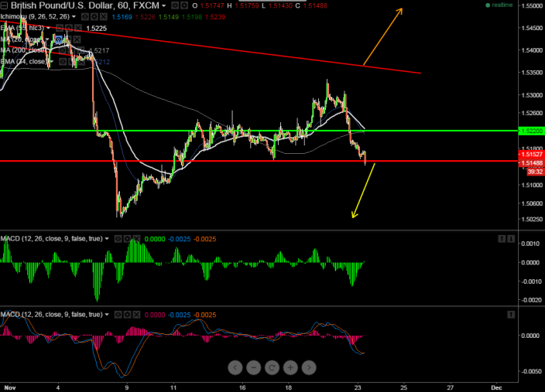Expand the lower MACD lines pane dropdown

(107, 315)
